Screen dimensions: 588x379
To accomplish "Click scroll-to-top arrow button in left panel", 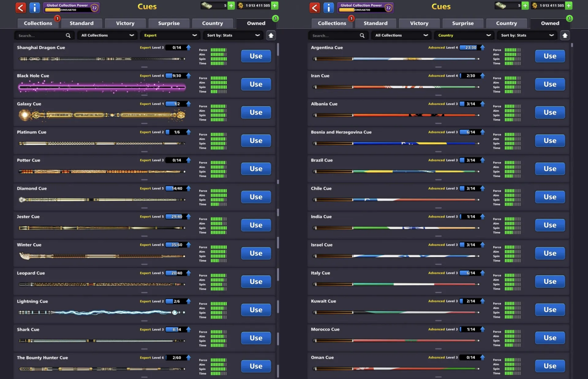I will click(x=271, y=36).
